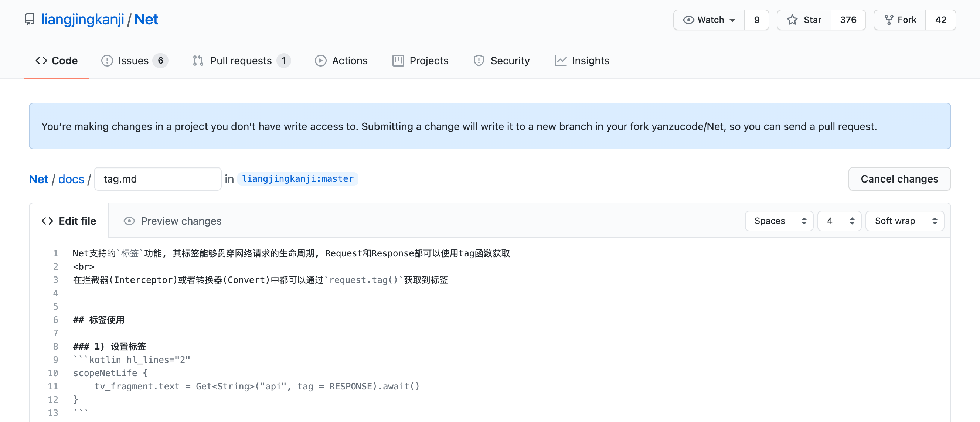Open the Issues tab
The image size is (980, 422).
pyautogui.click(x=134, y=61)
